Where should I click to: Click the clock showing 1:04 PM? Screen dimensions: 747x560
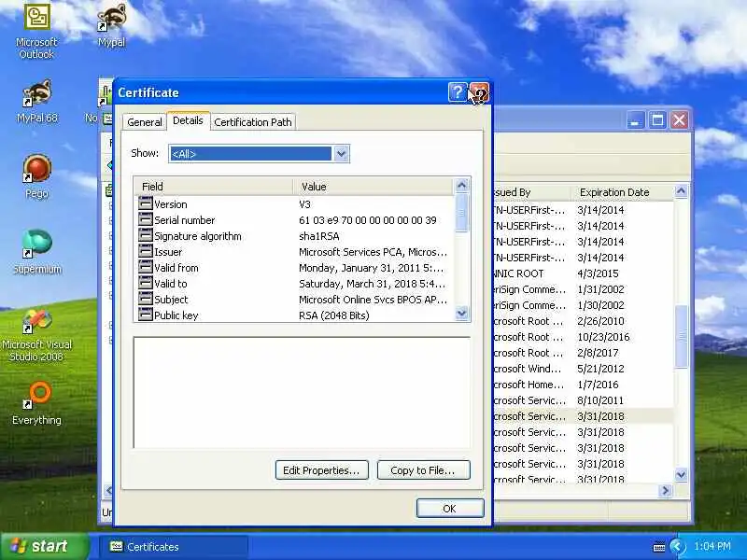pos(712,546)
